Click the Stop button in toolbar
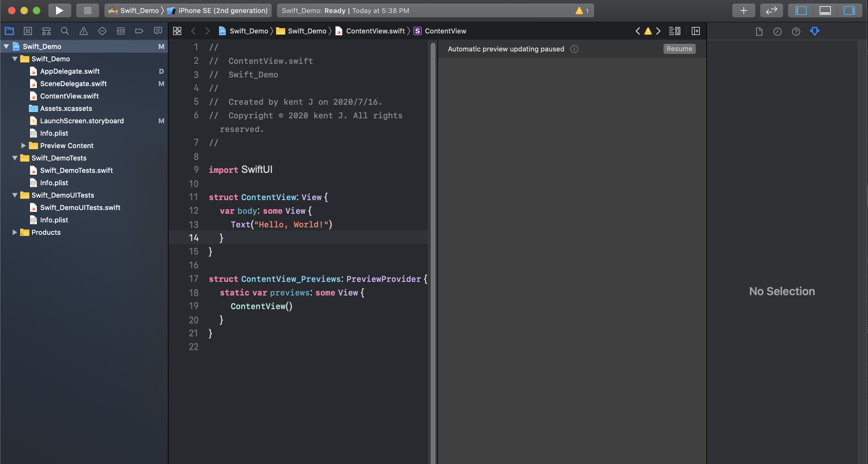The image size is (868, 464). coord(87,11)
